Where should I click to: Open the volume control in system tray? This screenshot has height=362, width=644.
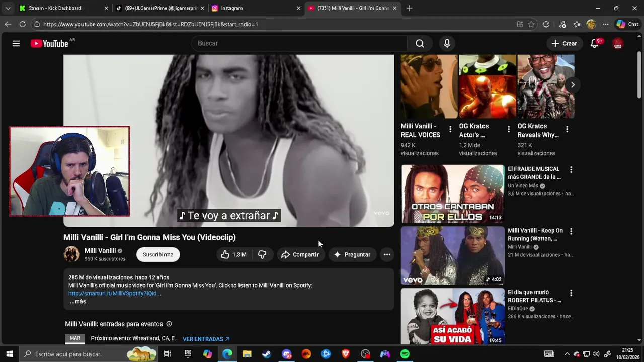click(596, 354)
